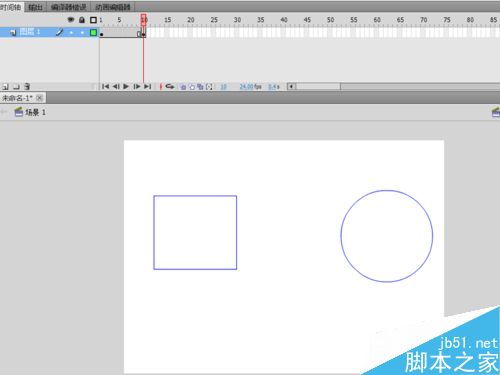Select keyframe at frame 10
This screenshot has height=375, width=500.
point(144,33)
